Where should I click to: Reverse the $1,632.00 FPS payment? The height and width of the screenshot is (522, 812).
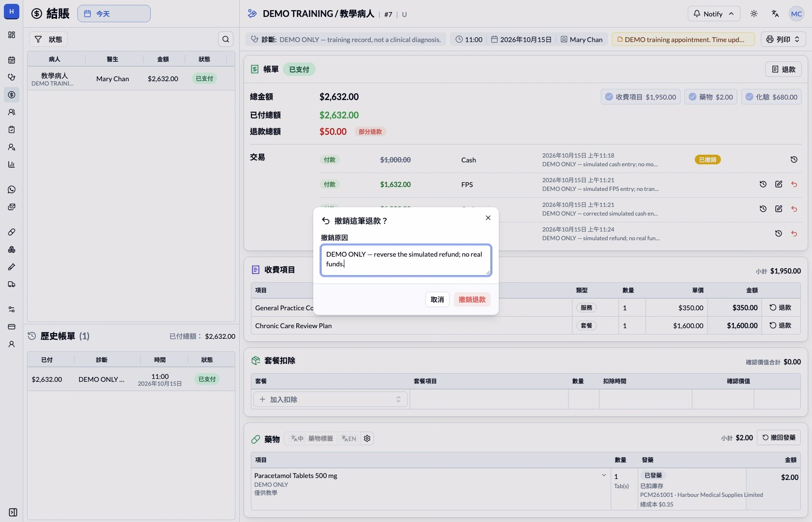(x=794, y=184)
